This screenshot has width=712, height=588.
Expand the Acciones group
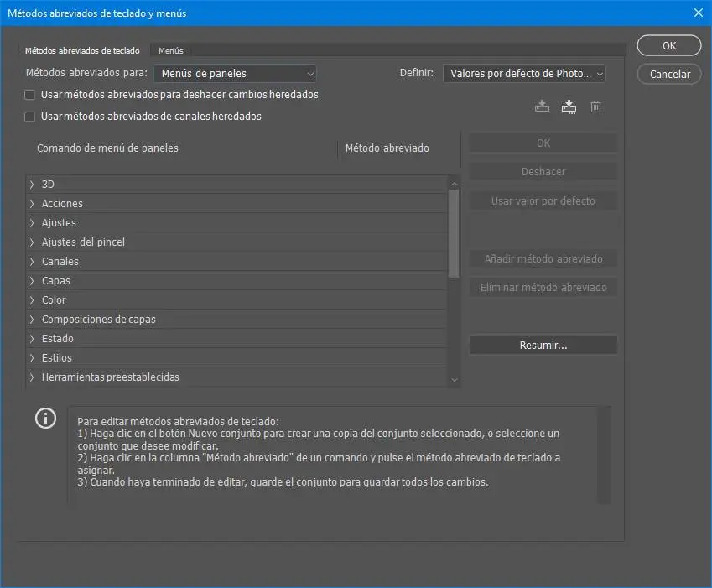32,204
